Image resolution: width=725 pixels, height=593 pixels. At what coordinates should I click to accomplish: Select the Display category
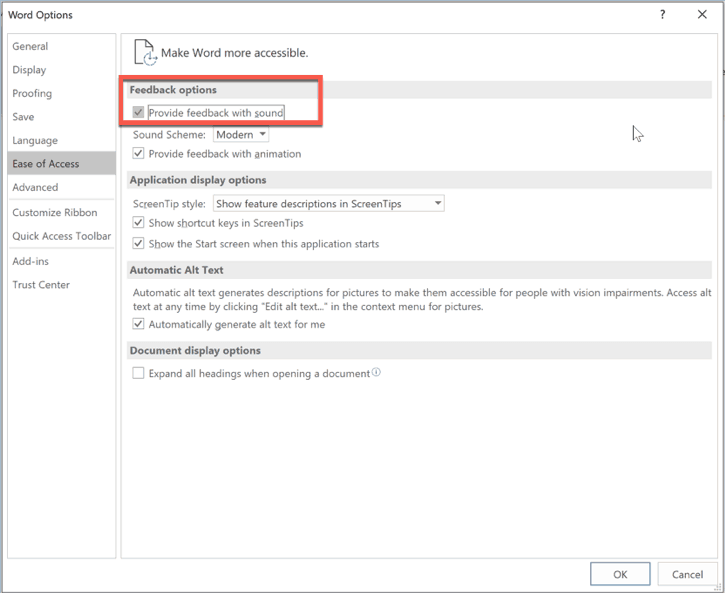click(61, 70)
